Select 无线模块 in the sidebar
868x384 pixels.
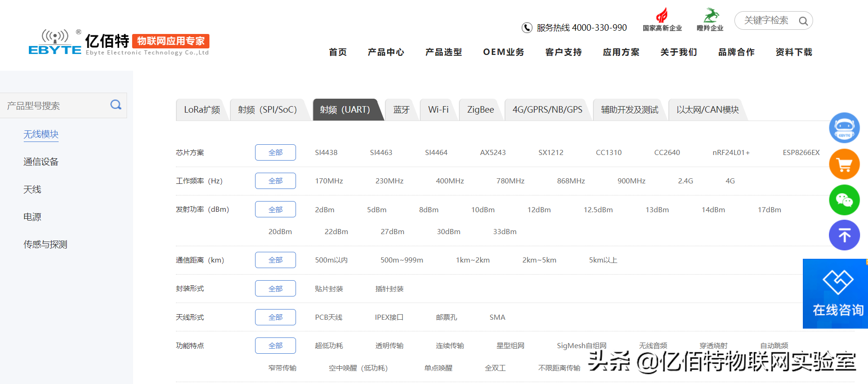[41, 134]
